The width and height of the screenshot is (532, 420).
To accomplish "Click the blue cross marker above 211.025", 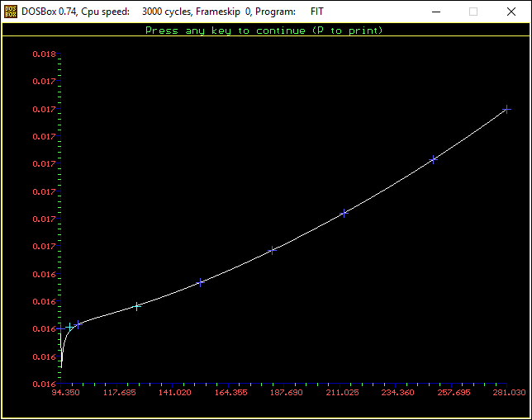I will click(344, 213).
